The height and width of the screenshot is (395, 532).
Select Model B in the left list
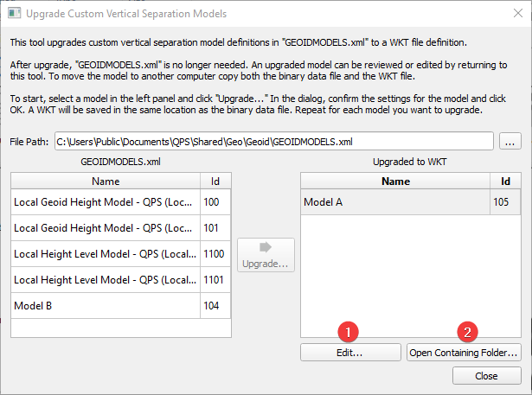(x=105, y=306)
